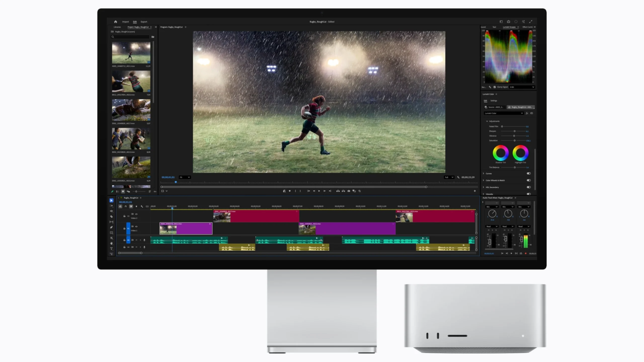This screenshot has height=362, width=644.
Task: Select the Selection arrow tool
Action: coord(111,200)
